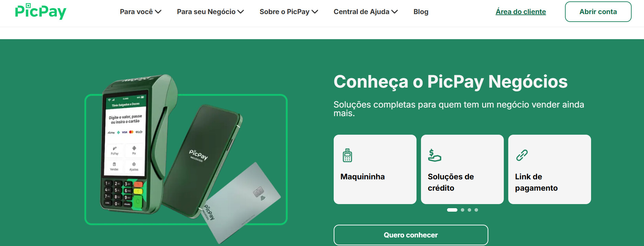Click the chevron beside Para seu Negócio
This screenshot has height=246, width=644.
tap(241, 12)
